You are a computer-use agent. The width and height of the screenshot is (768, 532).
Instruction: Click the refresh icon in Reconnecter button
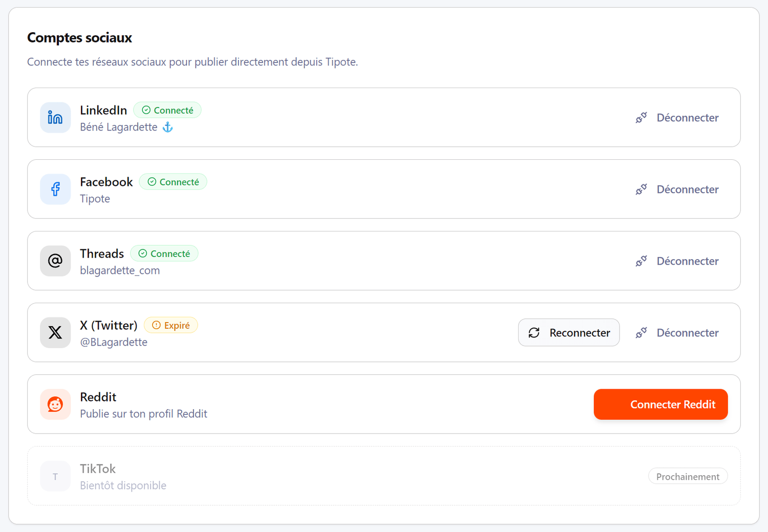point(534,333)
